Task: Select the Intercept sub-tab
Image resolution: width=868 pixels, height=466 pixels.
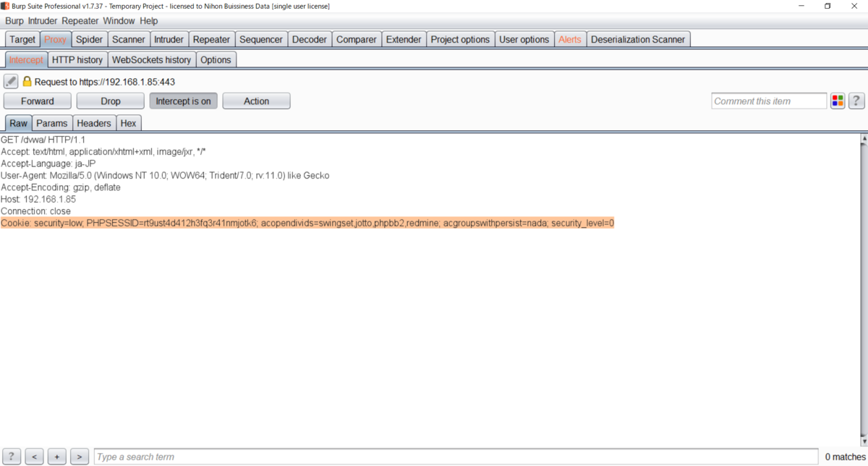Action: 26,59
